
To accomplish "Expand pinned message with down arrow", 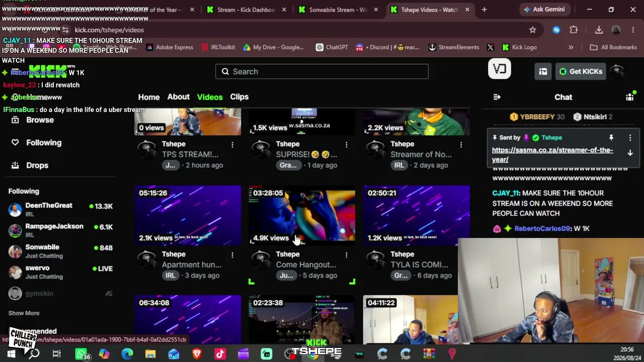I will (x=630, y=153).
